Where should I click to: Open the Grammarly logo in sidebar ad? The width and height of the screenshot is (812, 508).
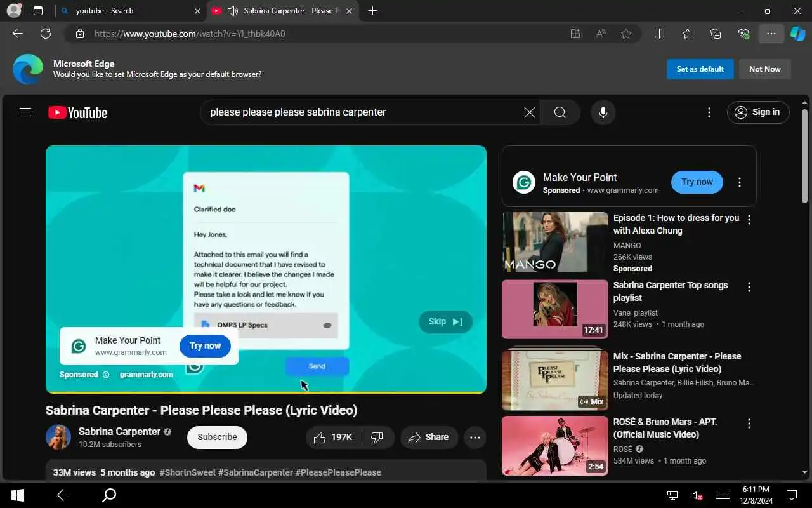coord(524,182)
